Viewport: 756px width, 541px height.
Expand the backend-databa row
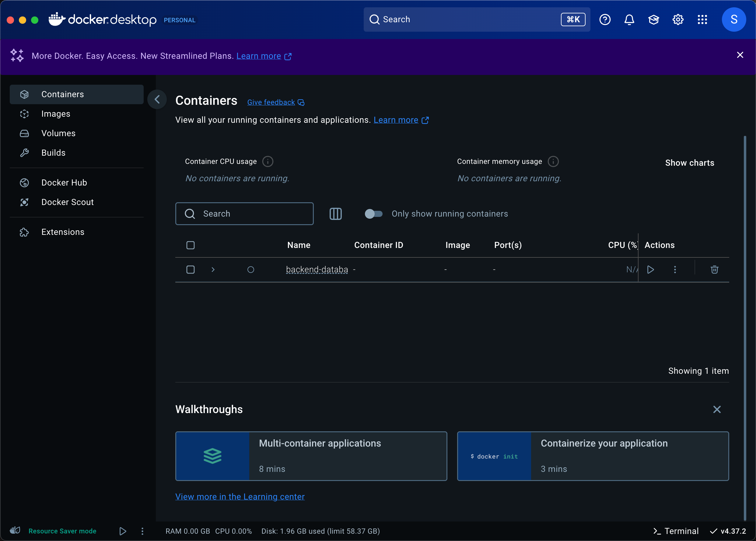(213, 270)
